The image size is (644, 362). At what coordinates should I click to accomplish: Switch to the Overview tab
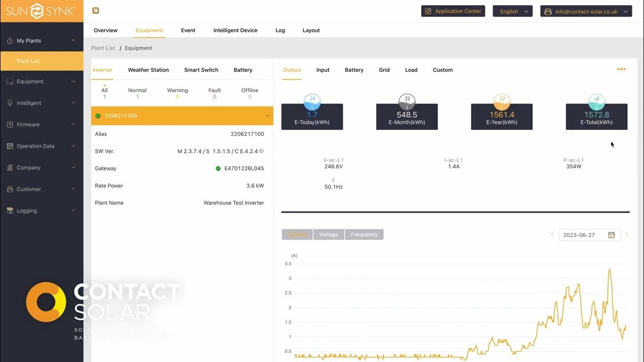[106, 31]
